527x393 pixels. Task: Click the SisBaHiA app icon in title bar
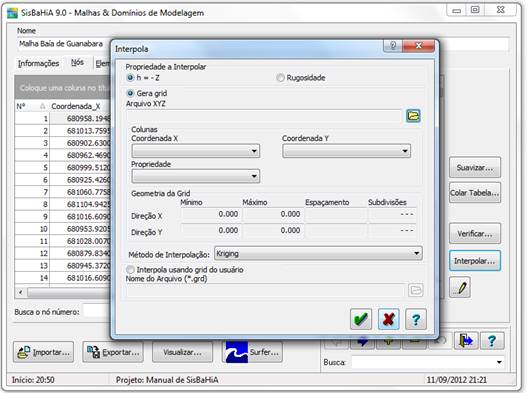(12, 13)
